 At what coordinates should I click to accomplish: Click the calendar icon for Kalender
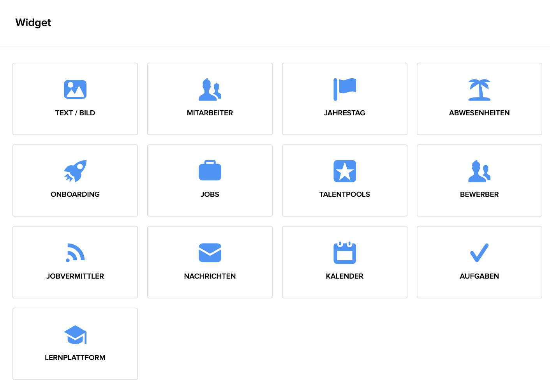point(345,253)
